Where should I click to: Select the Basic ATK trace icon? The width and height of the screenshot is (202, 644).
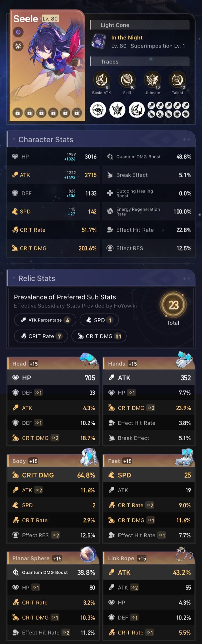101,79
